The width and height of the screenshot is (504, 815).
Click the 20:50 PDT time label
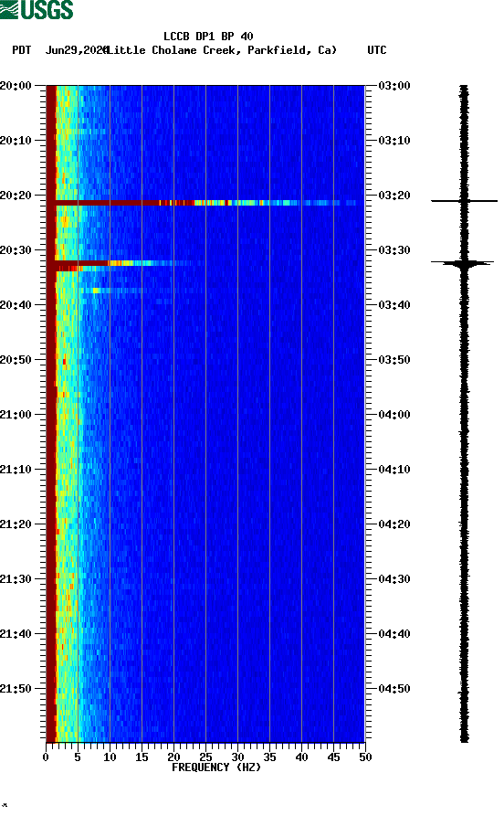16,360
